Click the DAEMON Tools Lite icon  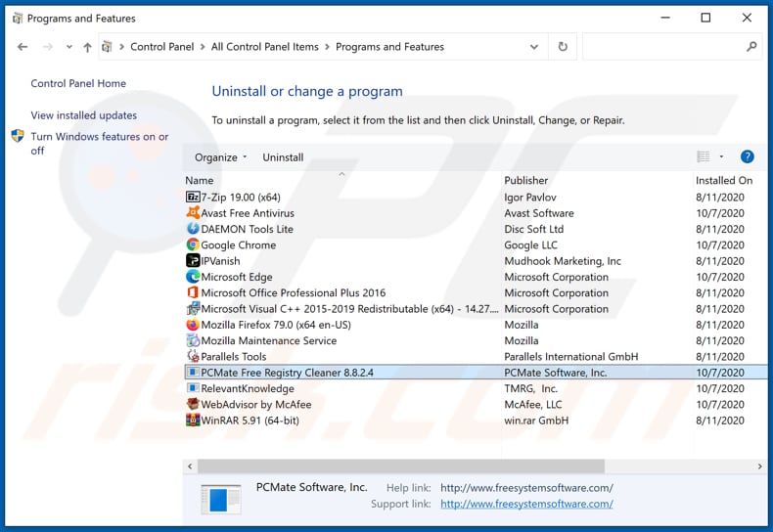193,229
